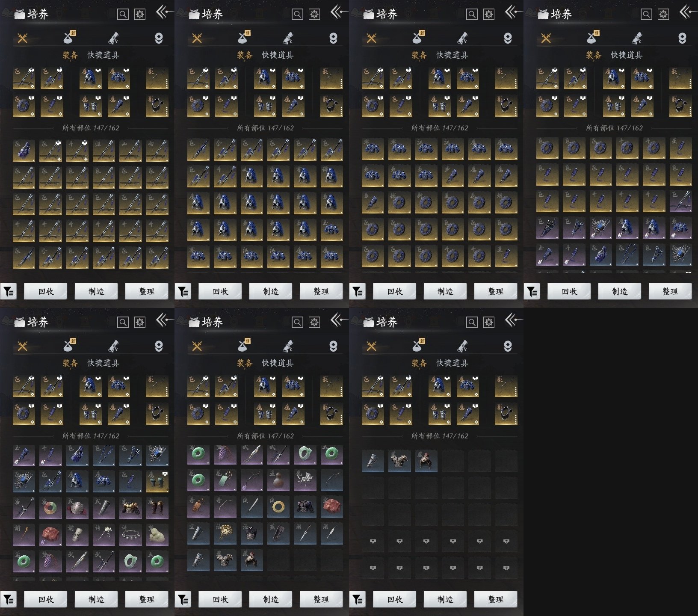Screen dimensions: 698x616
Task: Open search magnifier in top-left panel
Action: click(x=123, y=15)
